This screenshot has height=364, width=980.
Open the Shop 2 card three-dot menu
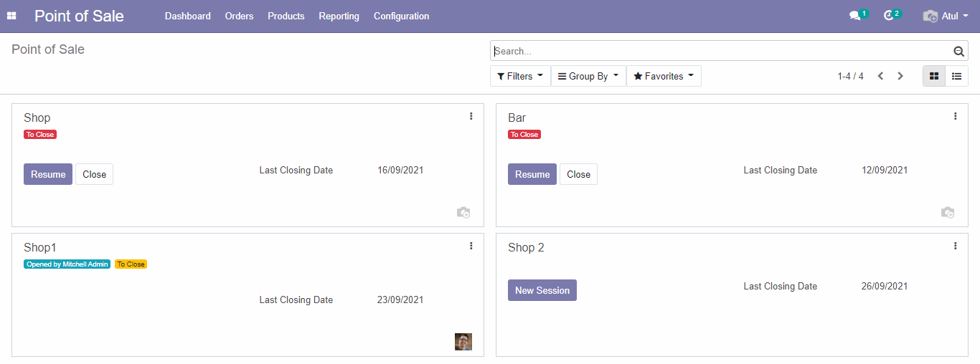955,246
